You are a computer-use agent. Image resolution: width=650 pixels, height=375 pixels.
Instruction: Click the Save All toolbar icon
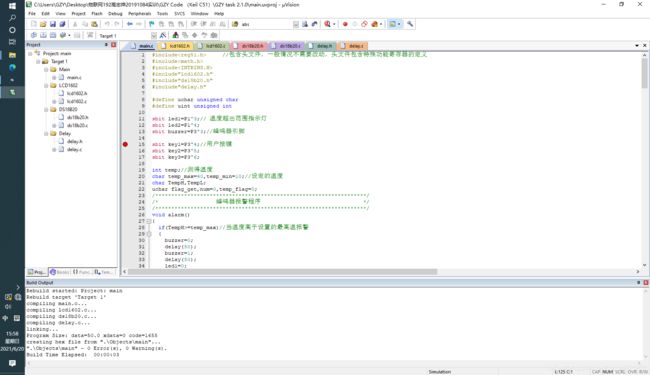point(62,24)
